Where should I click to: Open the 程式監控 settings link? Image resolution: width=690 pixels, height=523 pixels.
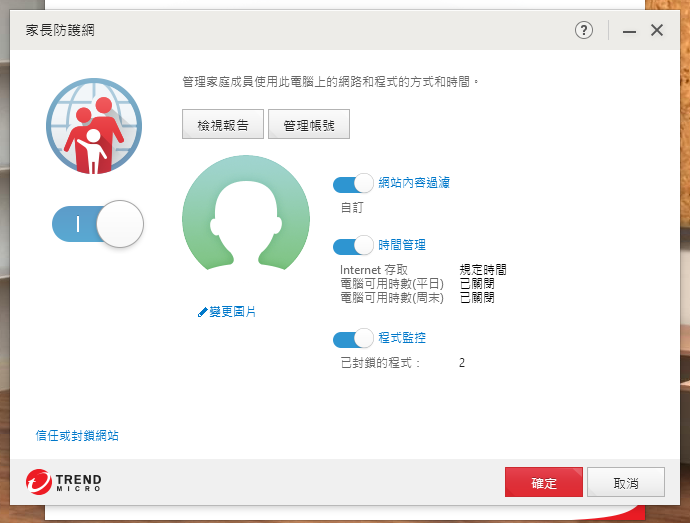[x=402, y=338]
